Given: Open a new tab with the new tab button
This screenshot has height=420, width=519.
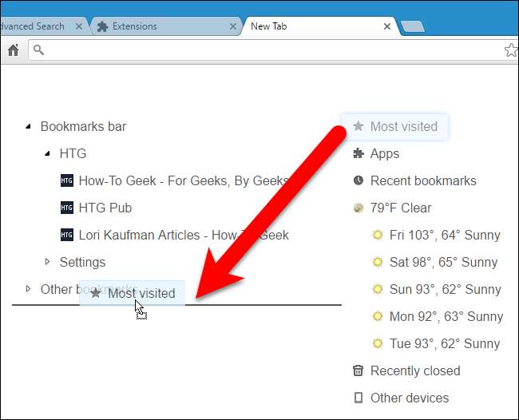Looking at the screenshot, I should tap(412, 27).
